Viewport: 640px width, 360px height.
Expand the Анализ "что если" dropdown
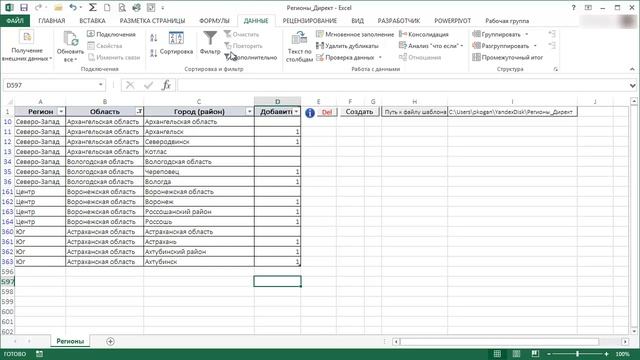click(462, 46)
